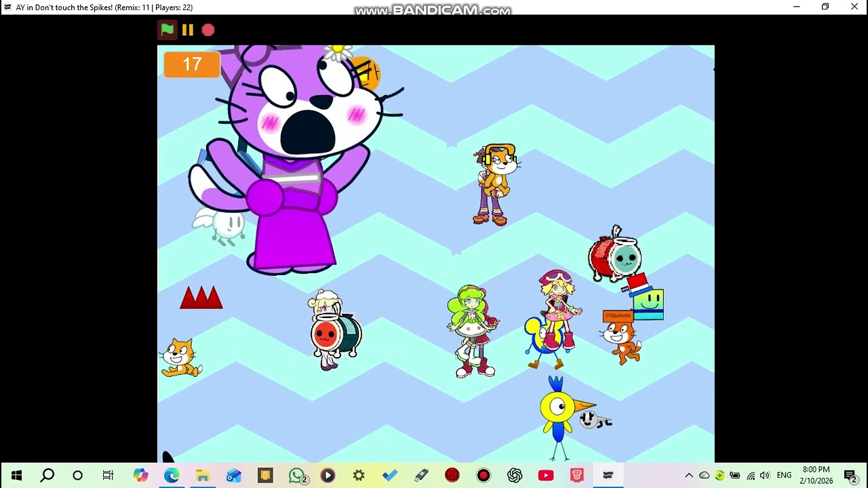The width and height of the screenshot is (868, 488).
Task: Open the USB drive tool on the taskbar
Action: (x=421, y=475)
